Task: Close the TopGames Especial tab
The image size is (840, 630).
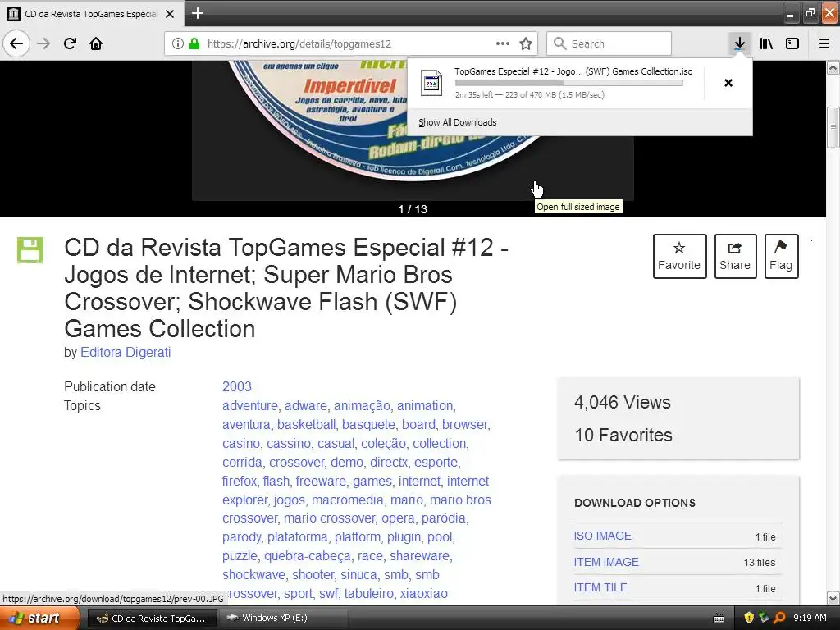Action: click(170, 14)
